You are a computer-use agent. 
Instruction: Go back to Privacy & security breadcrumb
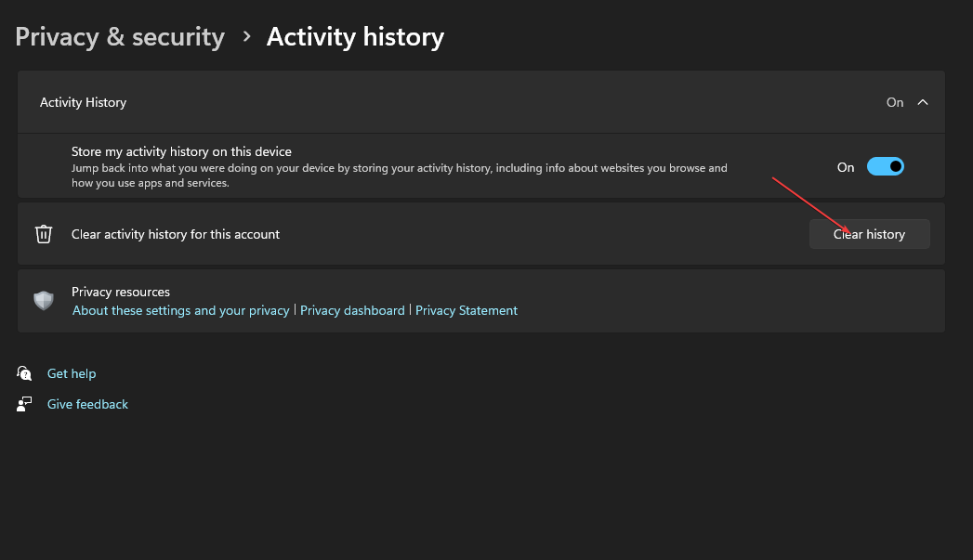tap(120, 36)
